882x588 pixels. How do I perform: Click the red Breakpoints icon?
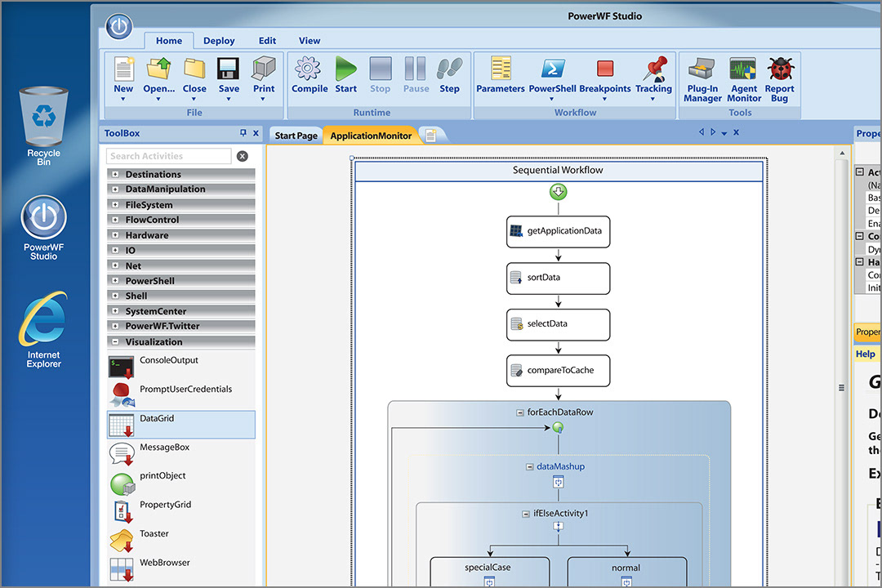[x=605, y=69]
